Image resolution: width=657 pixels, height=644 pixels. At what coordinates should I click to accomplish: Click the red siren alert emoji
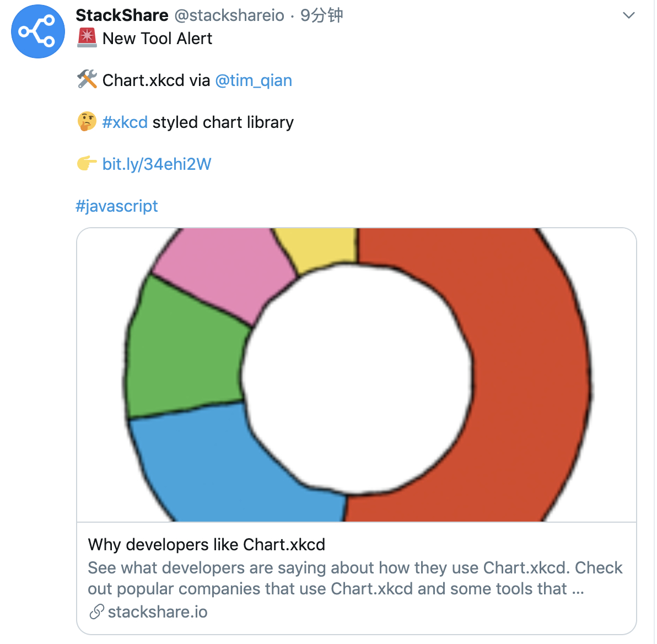point(87,37)
